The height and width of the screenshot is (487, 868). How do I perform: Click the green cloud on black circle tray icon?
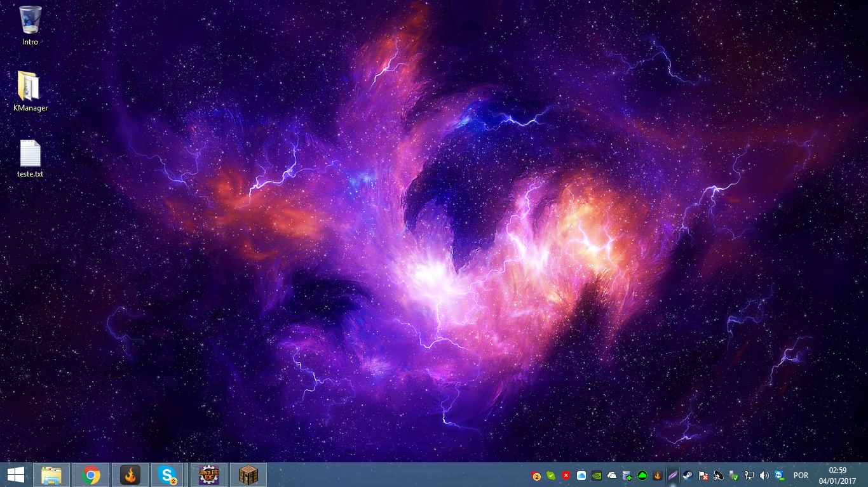click(x=642, y=476)
